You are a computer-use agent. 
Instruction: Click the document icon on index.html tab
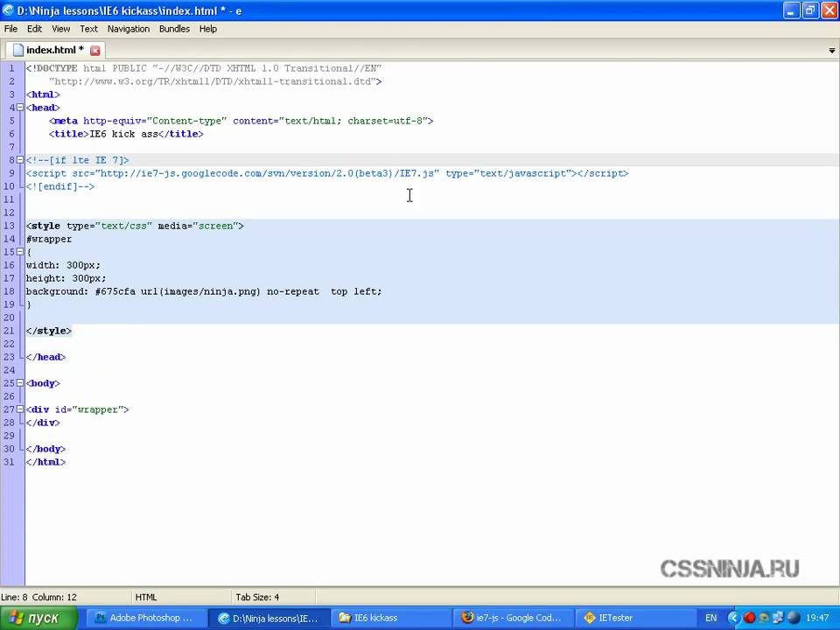click(x=18, y=50)
